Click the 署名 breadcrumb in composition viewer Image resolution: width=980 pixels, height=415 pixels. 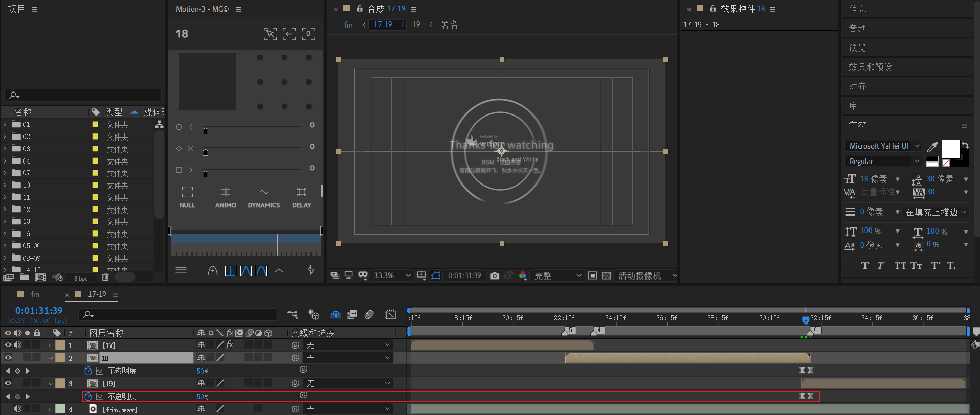coord(449,25)
